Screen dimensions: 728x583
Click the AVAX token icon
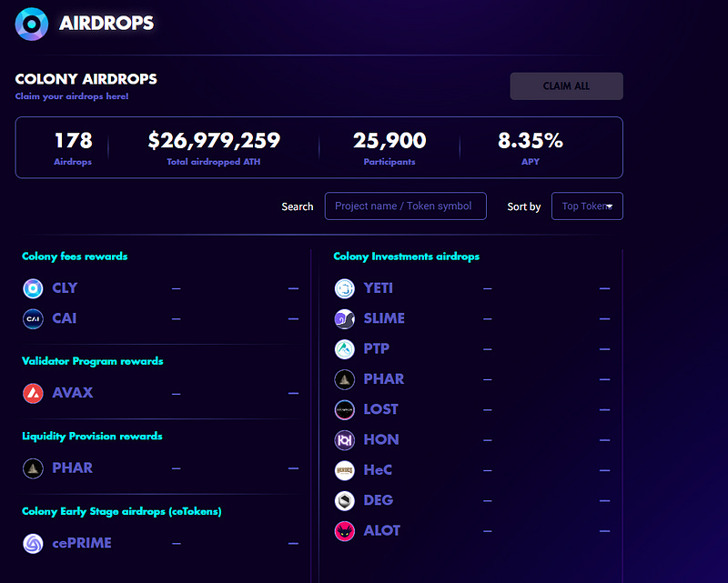[x=33, y=393]
